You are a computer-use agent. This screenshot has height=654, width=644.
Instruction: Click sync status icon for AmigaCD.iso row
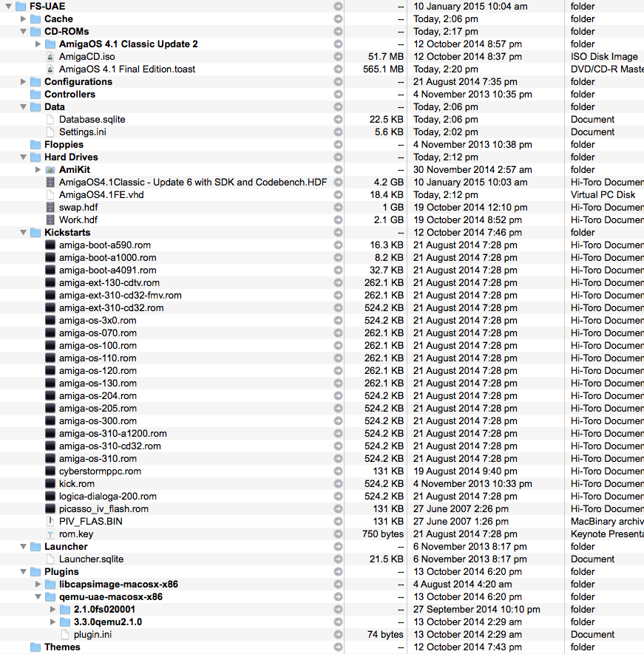(338, 57)
